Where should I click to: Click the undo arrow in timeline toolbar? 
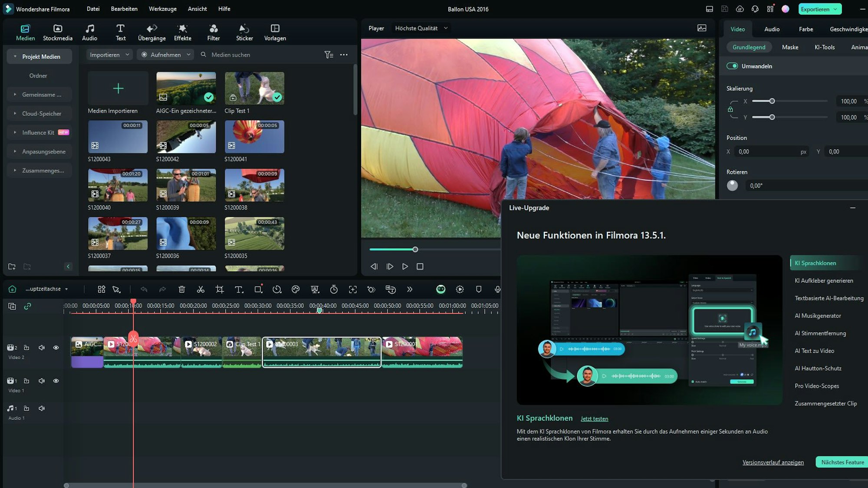(x=144, y=289)
